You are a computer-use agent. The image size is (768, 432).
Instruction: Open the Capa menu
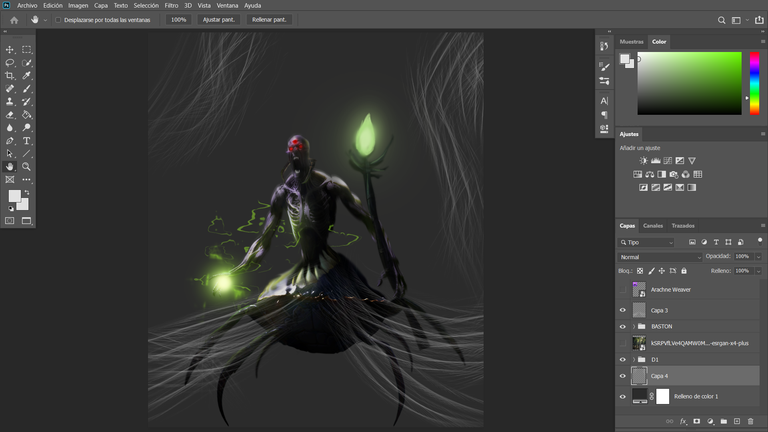tap(101, 5)
